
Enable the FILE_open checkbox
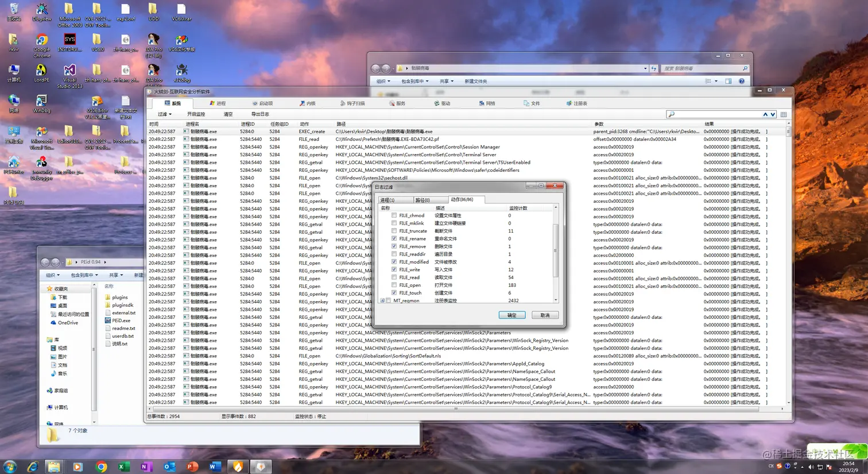pyautogui.click(x=394, y=285)
